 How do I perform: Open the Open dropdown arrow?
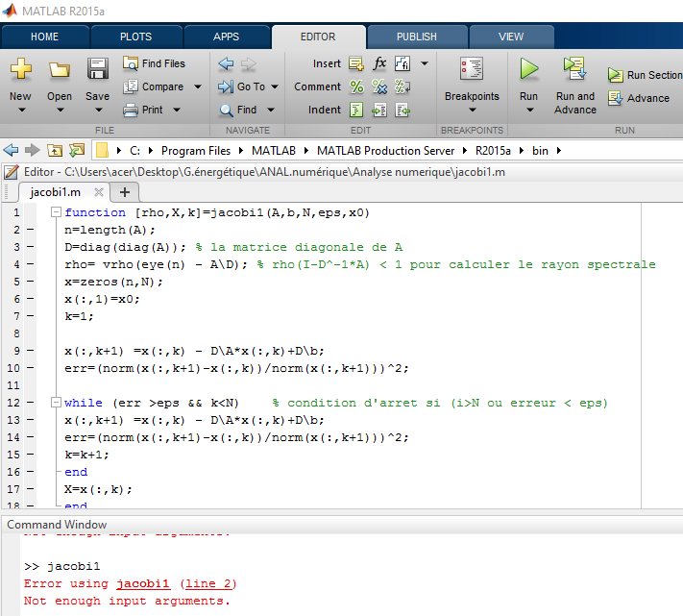point(61,110)
